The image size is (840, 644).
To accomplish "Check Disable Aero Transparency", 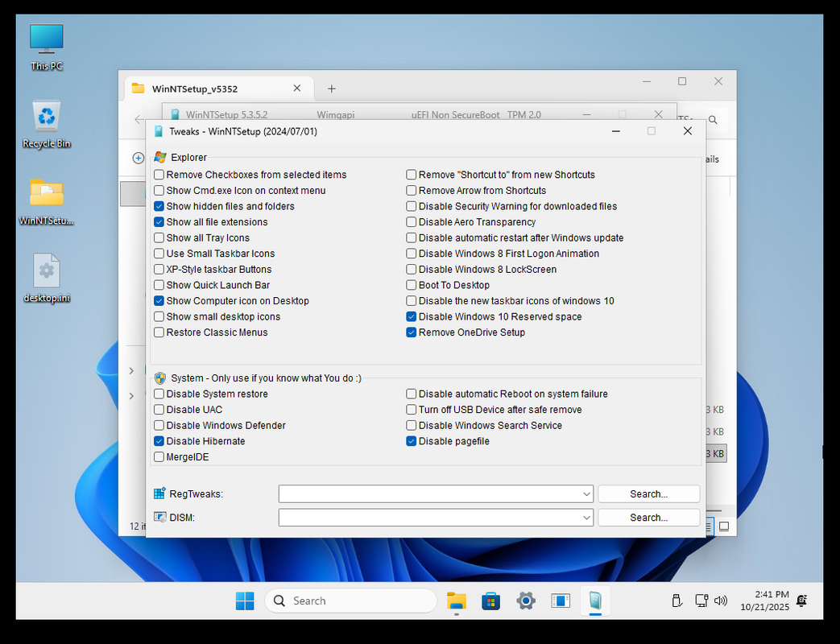I will (412, 222).
